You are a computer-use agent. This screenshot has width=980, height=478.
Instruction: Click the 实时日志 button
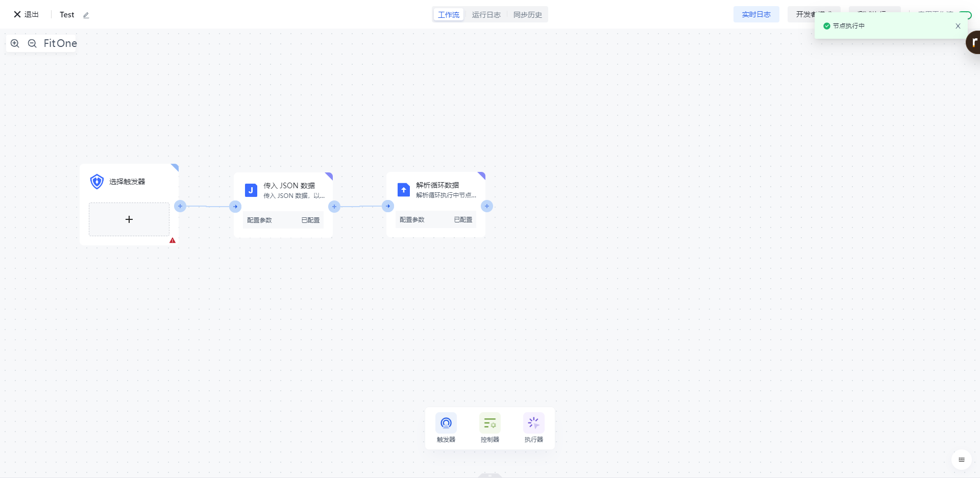coord(756,14)
